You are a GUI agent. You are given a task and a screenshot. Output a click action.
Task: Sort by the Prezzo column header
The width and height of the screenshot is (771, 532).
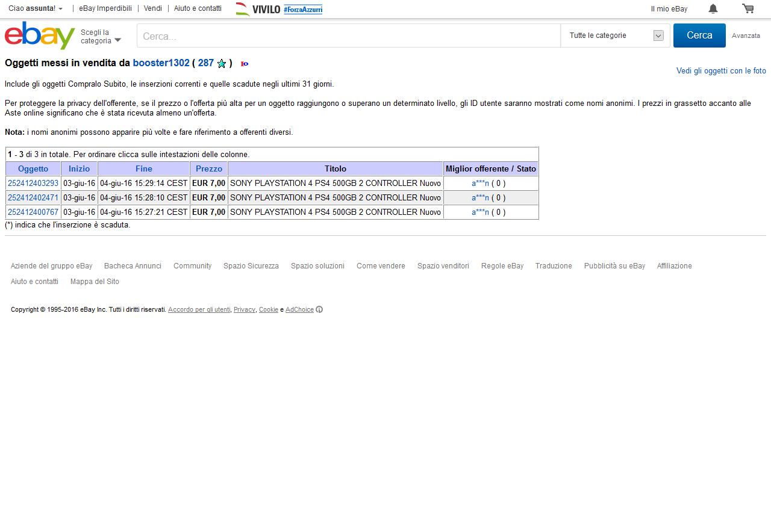click(209, 169)
